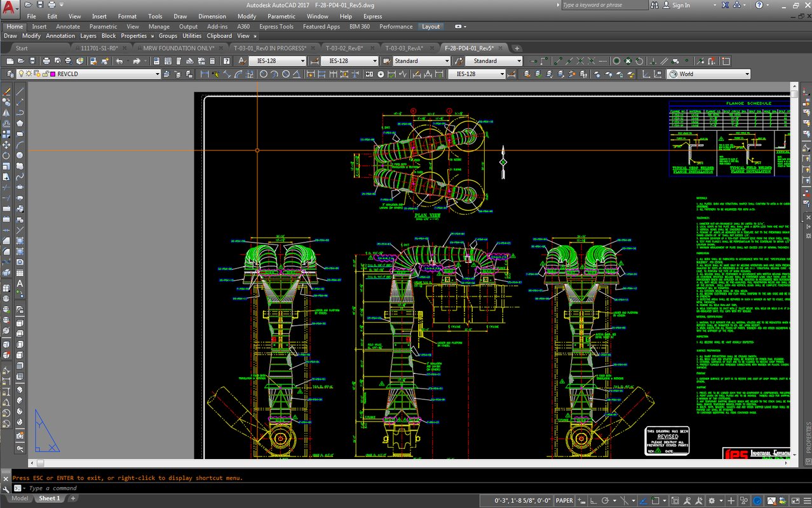812x508 pixels.
Task: Toggle Polar Tracking in status bar
Action: tap(605, 500)
